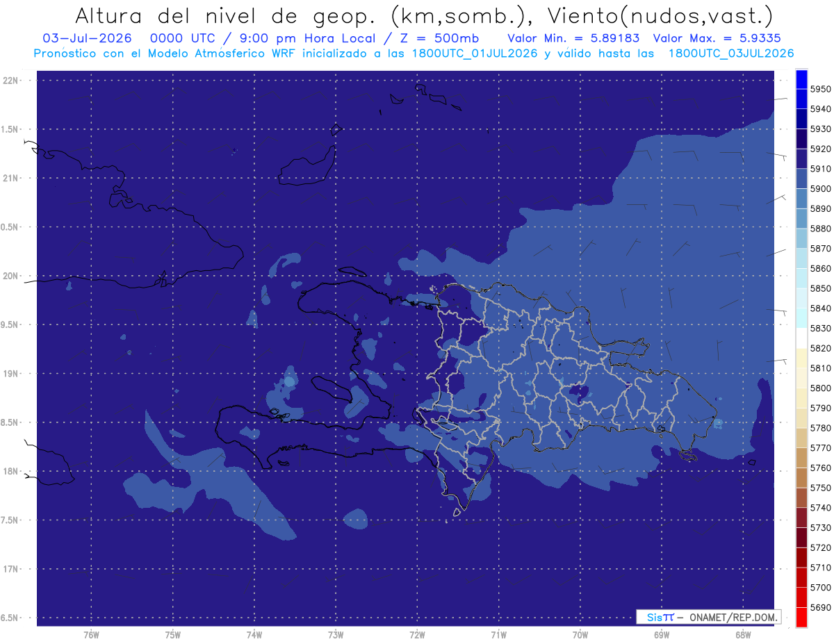This screenshot has height=644, width=834.
Task: Click the '5860' colorbar value
Action: point(821,268)
